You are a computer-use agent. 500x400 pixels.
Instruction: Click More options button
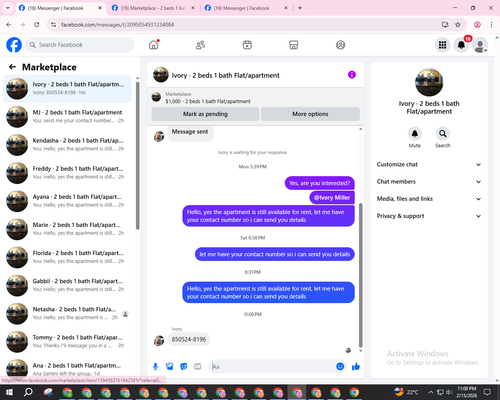[310, 114]
